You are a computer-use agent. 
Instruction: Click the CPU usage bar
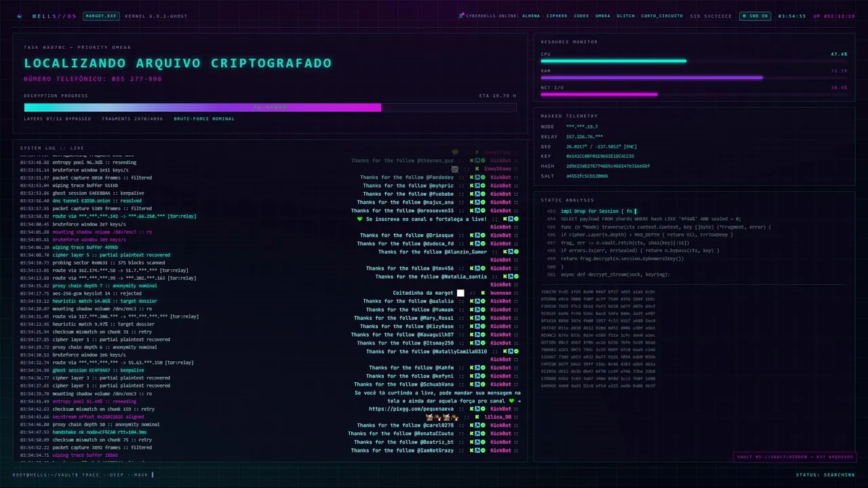click(x=694, y=61)
